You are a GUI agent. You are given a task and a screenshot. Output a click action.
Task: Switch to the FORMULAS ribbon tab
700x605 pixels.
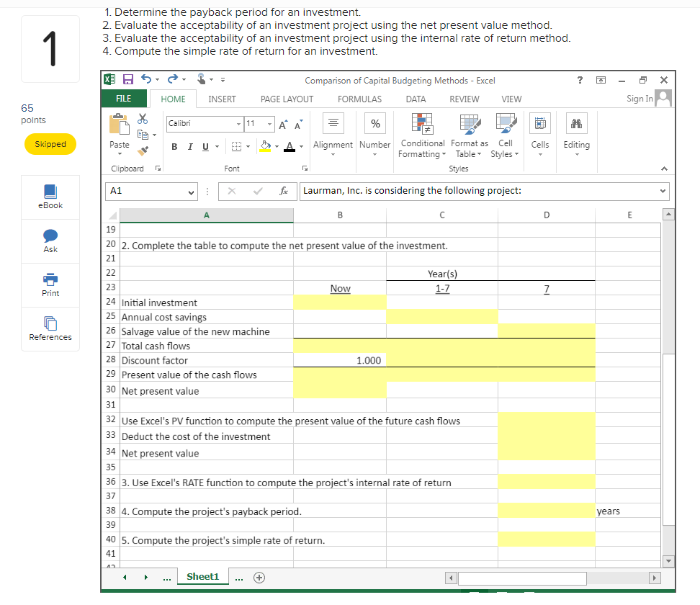pos(359,99)
